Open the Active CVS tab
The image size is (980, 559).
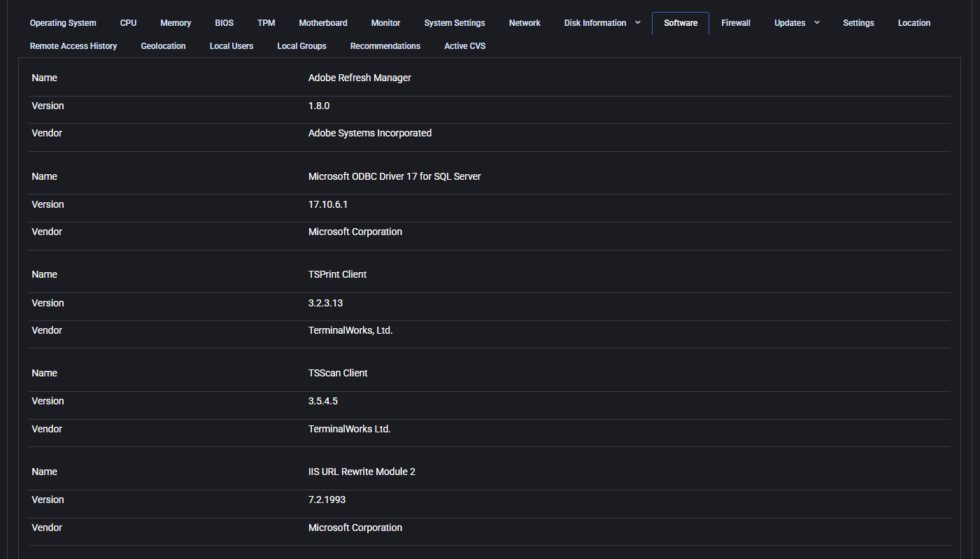(x=464, y=46)
